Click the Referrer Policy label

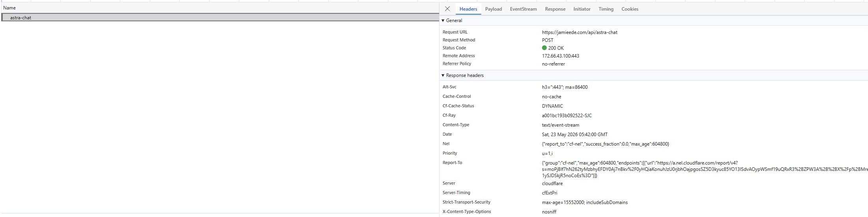pyautogui.click(x=457, y=64)
